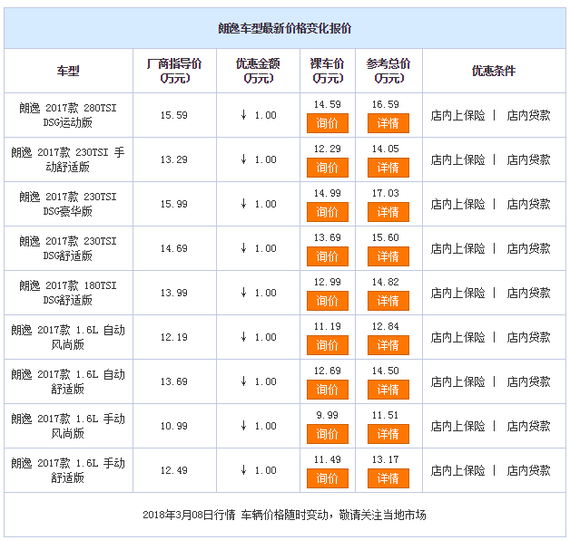Click the 车型 column header
The height and width of the screenshot is (540, 570).
[68, 71]
